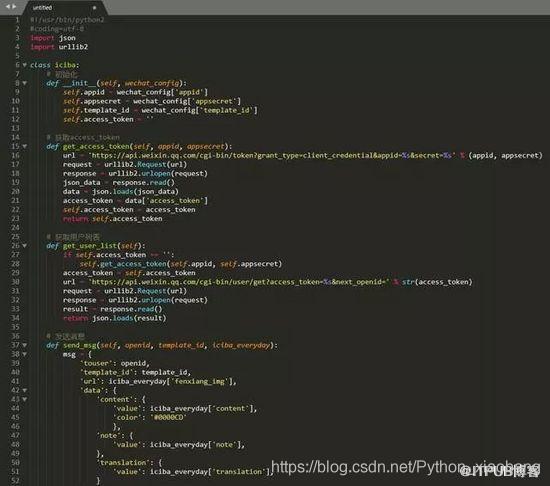Fold the __init__ method at line 8
The height and width of the screenshot is (486, 550).
[x=25, y=83]
